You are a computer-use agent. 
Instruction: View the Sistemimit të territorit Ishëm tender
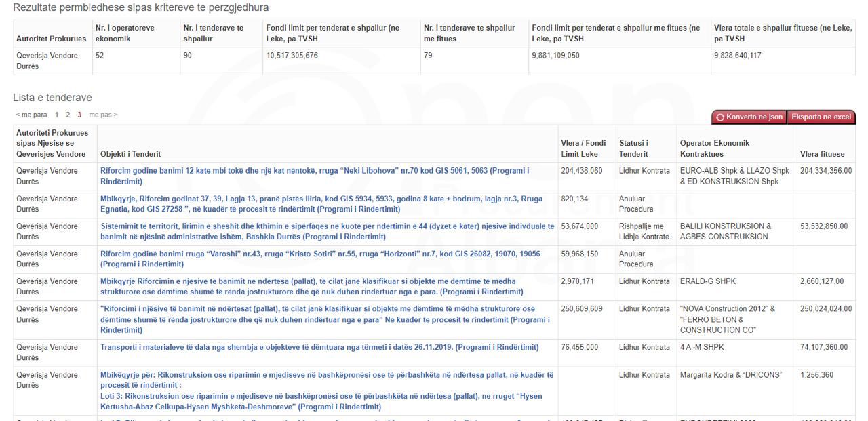[327, 231]
